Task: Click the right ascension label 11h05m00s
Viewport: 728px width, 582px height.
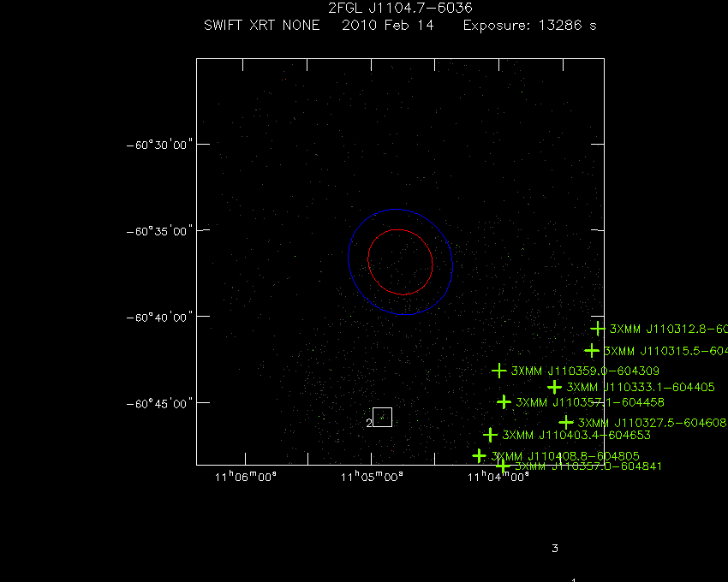Action: click(372, 477)
